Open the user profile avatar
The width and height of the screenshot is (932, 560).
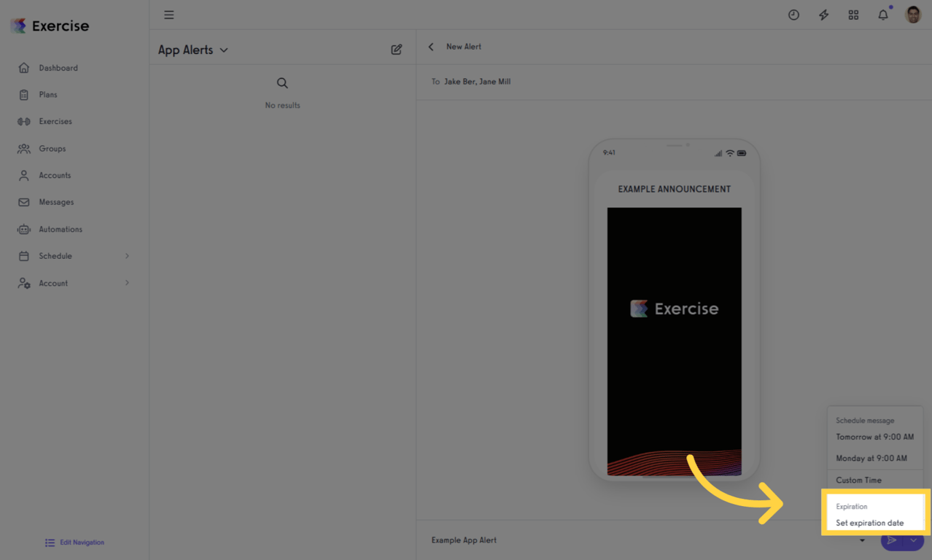(913, 15)
